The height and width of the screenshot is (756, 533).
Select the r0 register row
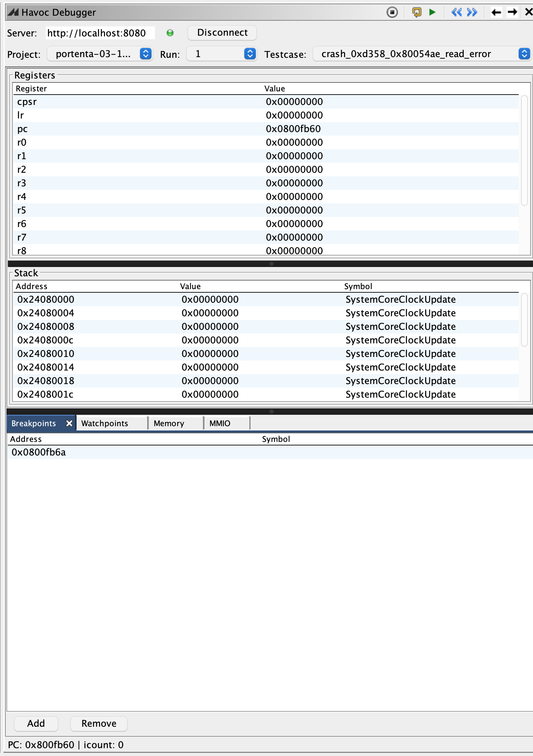pos(266,142)
